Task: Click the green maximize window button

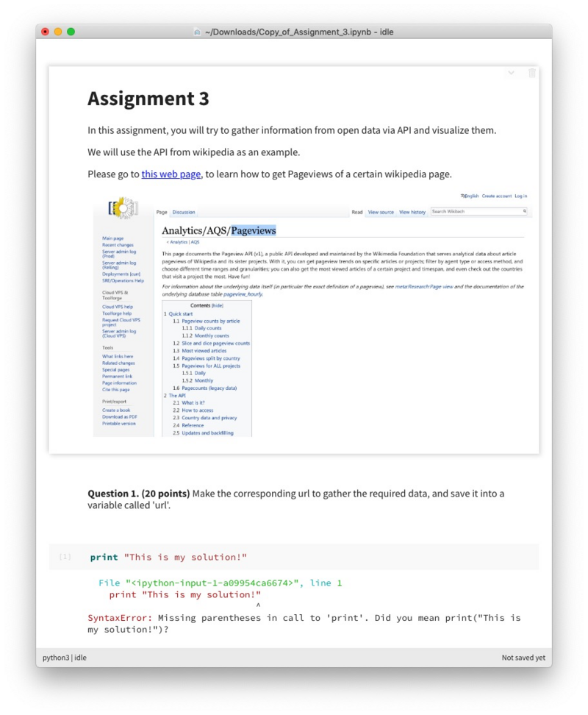Action: 71,32
